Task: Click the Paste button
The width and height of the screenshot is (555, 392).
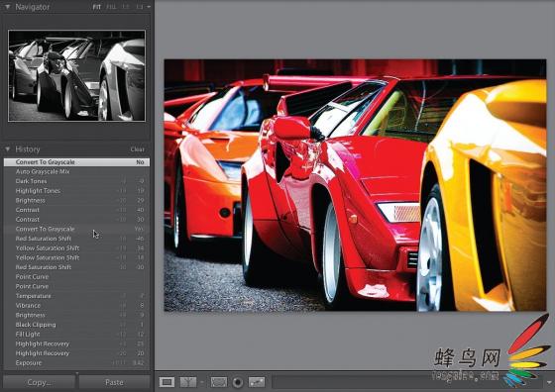Action: 114,382
